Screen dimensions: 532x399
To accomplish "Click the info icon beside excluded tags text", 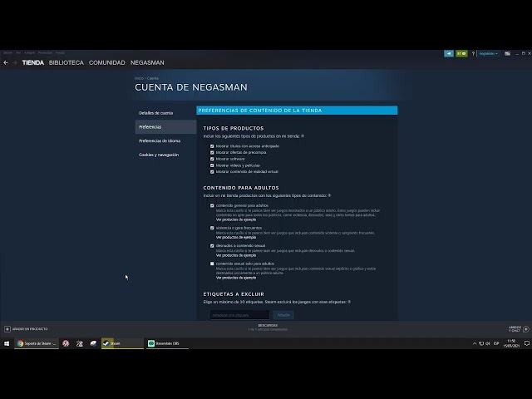I will pos(349,302).
